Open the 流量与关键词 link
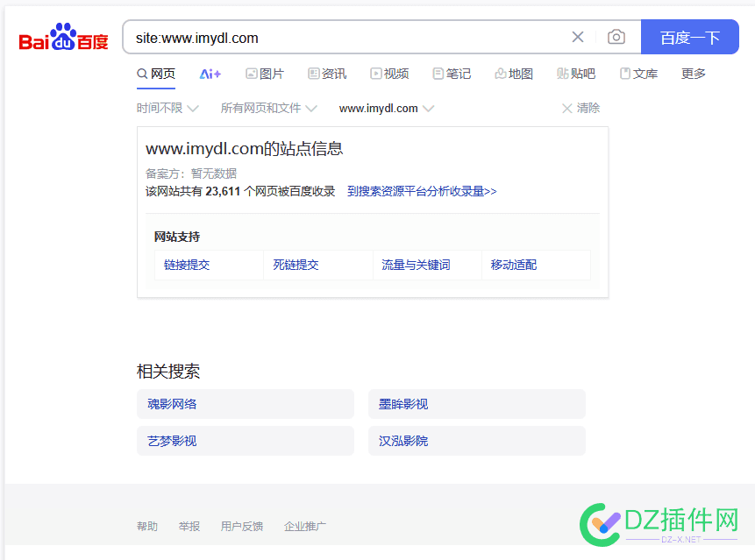 click(x=416, y=265)
